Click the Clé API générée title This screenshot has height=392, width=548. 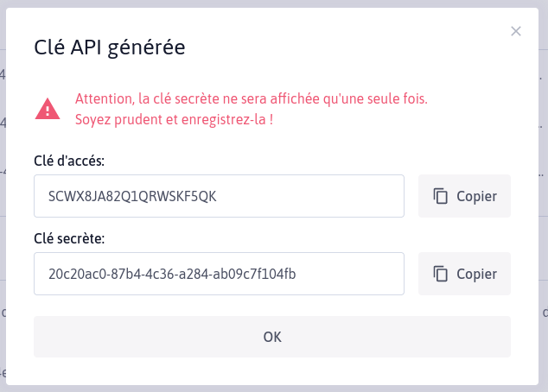click(x=110, y=47)
